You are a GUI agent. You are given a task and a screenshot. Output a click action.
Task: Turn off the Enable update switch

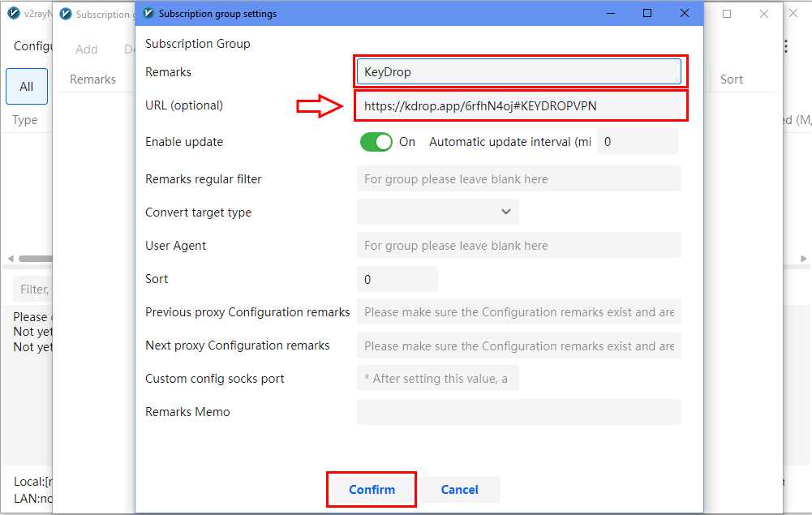coord(376,142)
